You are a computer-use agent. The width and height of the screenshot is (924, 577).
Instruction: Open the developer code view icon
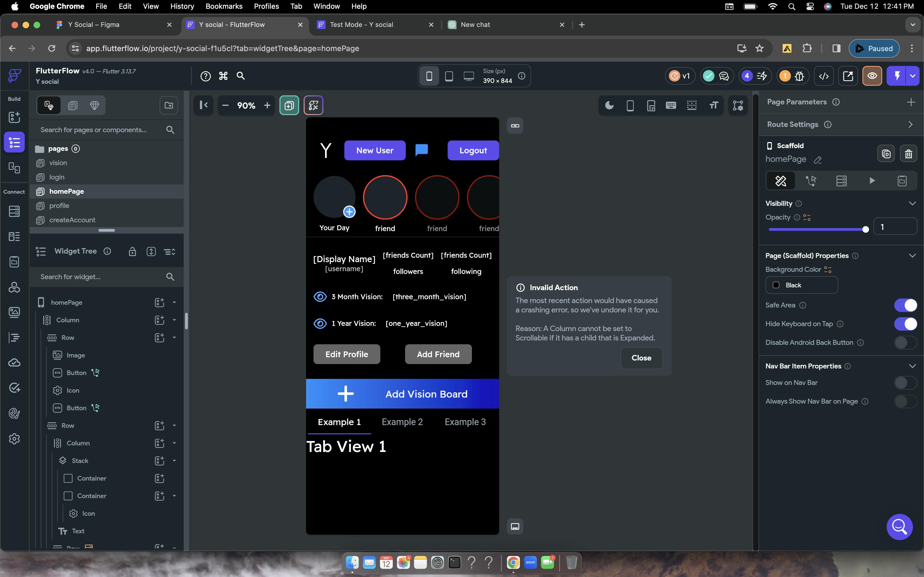click(824, 76)
